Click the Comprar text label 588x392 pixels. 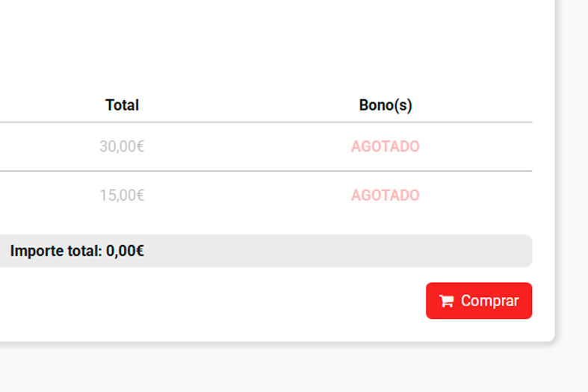click(489, 301)
